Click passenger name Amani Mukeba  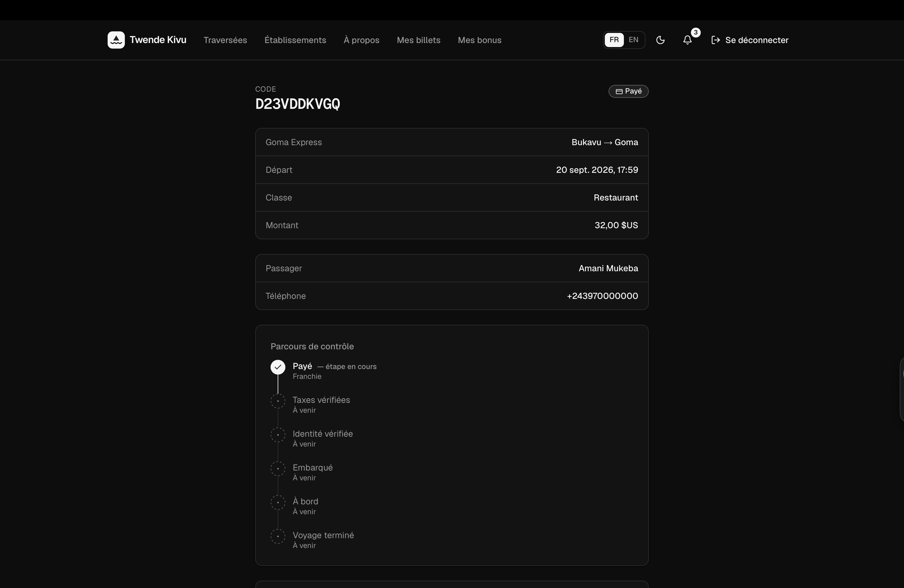[x=608, y=268]
